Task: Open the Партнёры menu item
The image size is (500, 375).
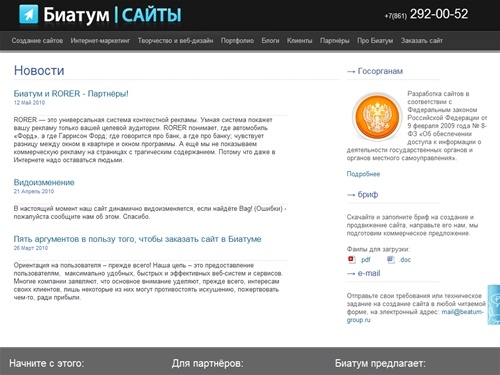Action: point(335,41)
